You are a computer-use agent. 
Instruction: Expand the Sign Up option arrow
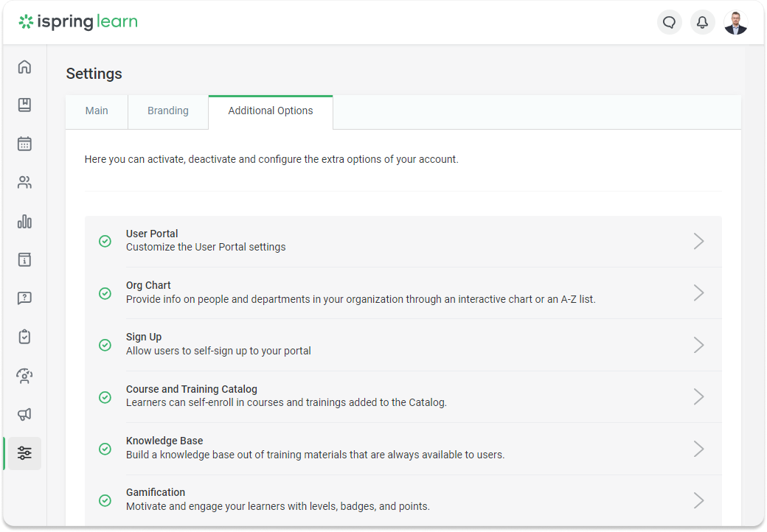point(698,345)
